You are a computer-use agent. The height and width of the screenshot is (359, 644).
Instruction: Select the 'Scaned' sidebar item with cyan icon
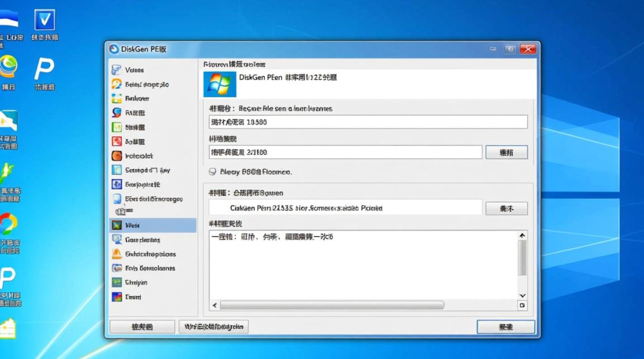click(153, 170)
